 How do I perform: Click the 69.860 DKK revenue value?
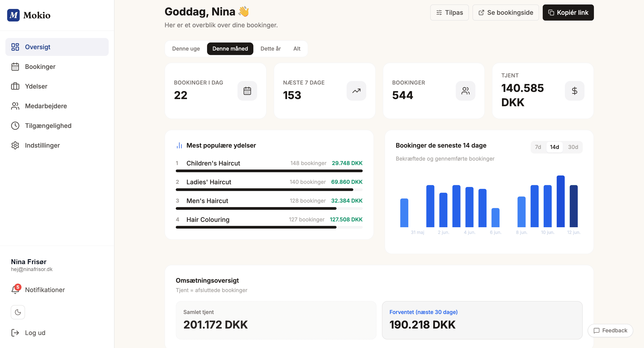click(347, 182)
